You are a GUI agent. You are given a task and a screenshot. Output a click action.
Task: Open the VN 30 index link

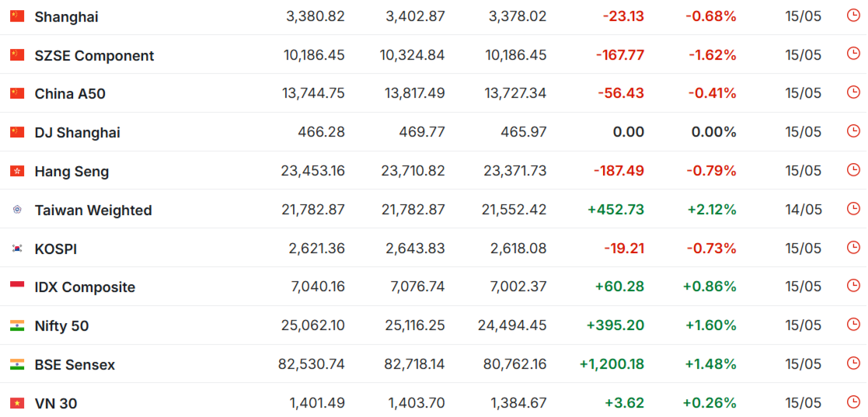coord(56,404)
